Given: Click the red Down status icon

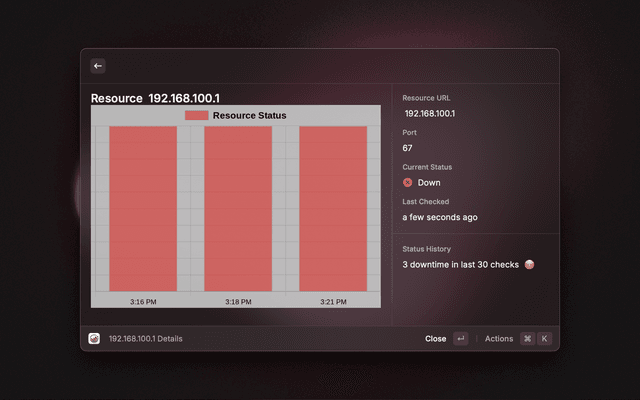Looking at the screenshot, I should click(x=408, y=183).
